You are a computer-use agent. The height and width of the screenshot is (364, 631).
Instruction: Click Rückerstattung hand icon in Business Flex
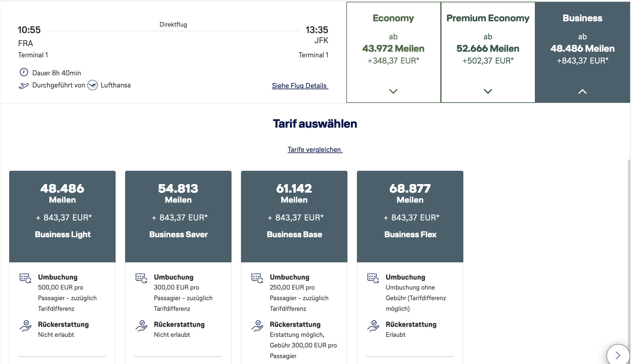[x=373, y=326]
